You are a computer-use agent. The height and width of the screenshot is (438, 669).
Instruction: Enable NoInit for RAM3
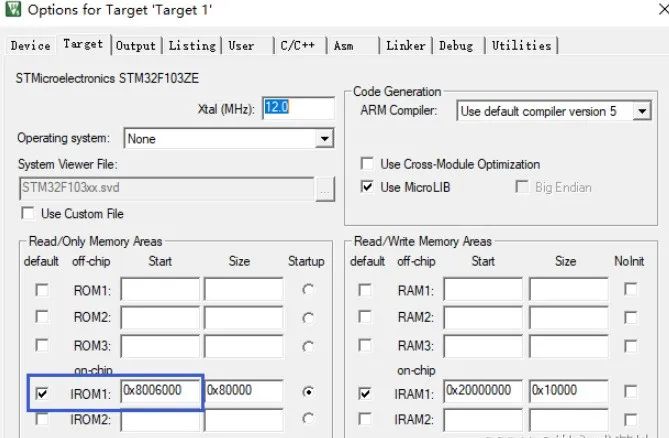[631, 346]
